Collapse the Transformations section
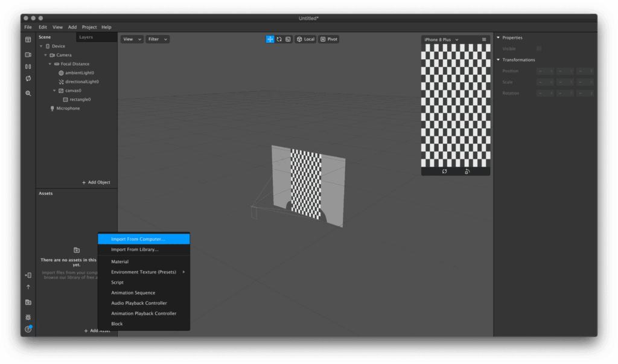This screenshot has height=364, width=618. [498, 60]
